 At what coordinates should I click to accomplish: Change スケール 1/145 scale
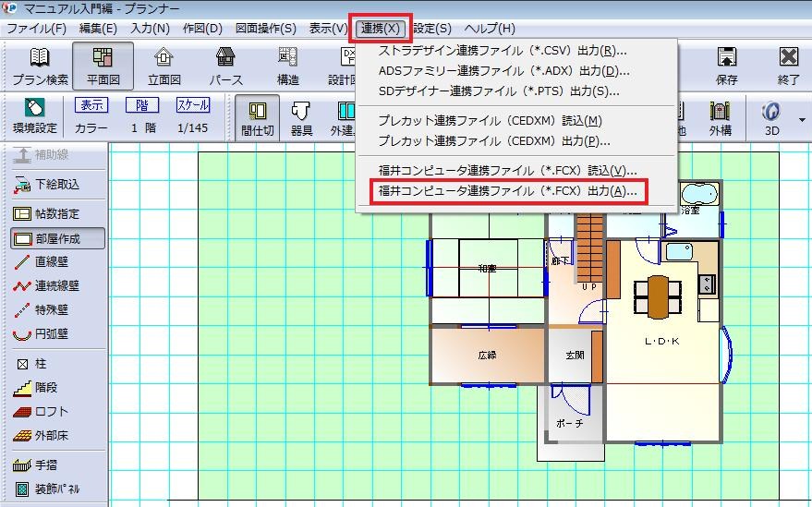[193, 117]
